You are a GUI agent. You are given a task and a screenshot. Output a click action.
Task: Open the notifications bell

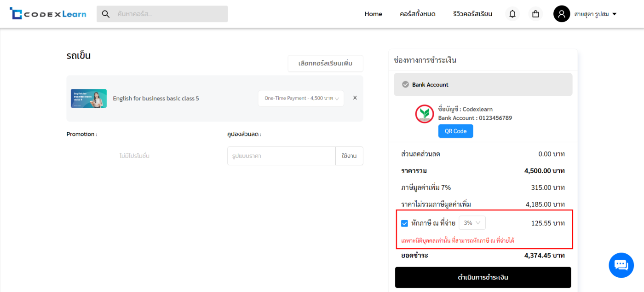coord(512,14)
